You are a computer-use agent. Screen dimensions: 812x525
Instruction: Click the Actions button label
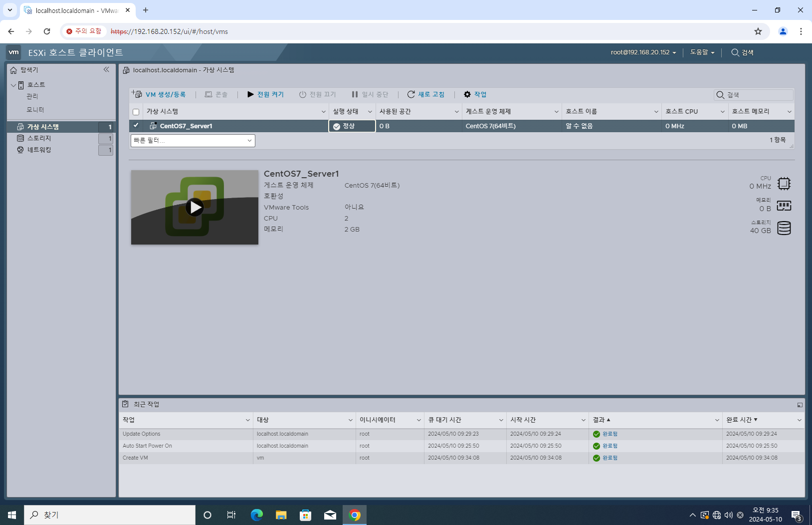tap(480, 94)
